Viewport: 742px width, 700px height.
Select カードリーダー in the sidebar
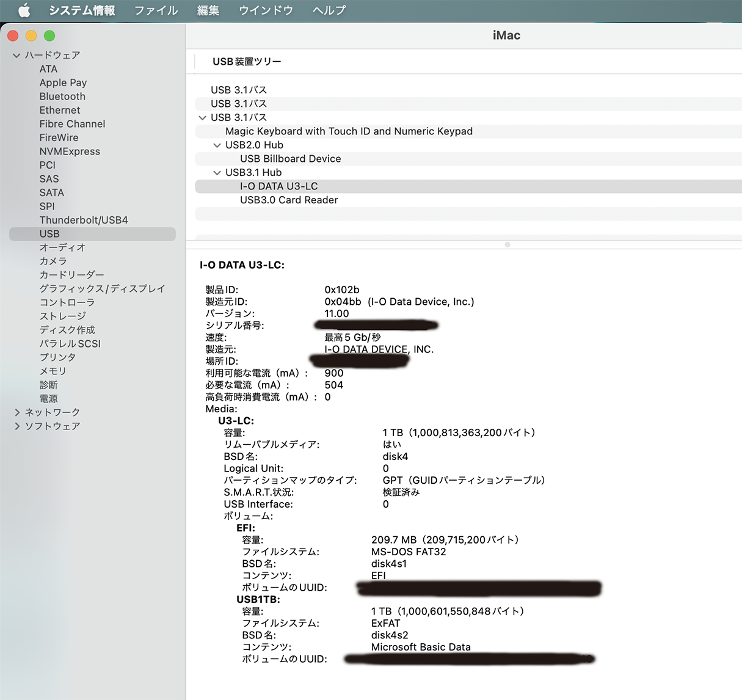(x=71, y=275)
